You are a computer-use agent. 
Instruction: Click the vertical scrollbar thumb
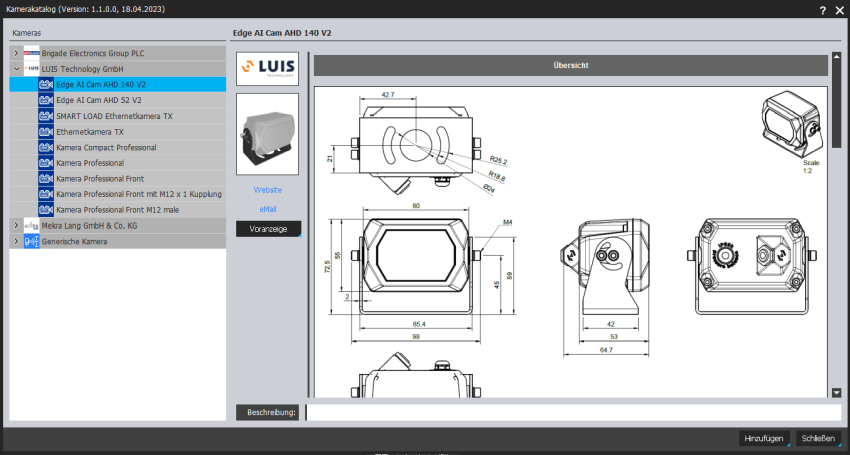point(836,104)
